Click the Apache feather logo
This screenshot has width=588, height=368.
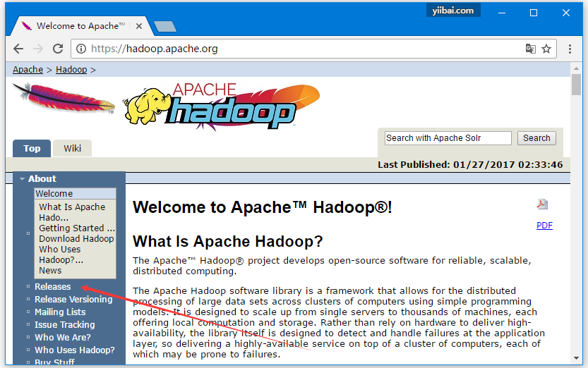(64, 98)
